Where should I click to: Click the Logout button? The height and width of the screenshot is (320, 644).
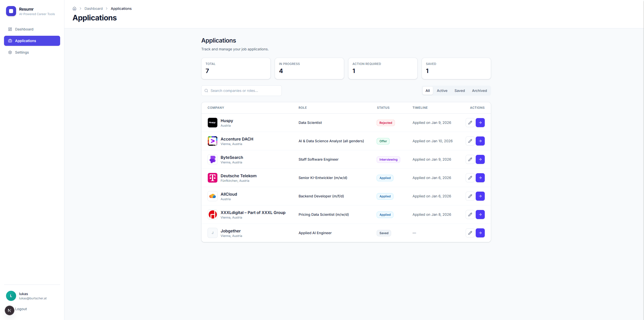click(21, 309)
